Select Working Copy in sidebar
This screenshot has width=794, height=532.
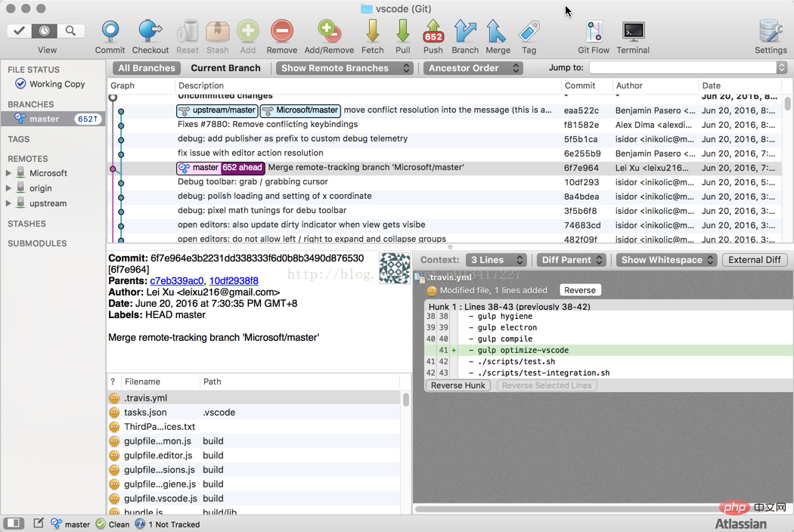tap(53, 84)
